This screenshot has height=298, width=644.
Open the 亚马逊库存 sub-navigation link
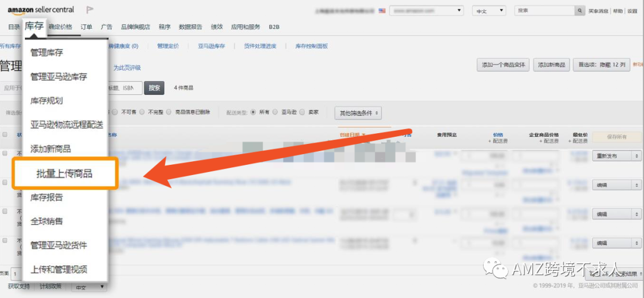(212, 46)
